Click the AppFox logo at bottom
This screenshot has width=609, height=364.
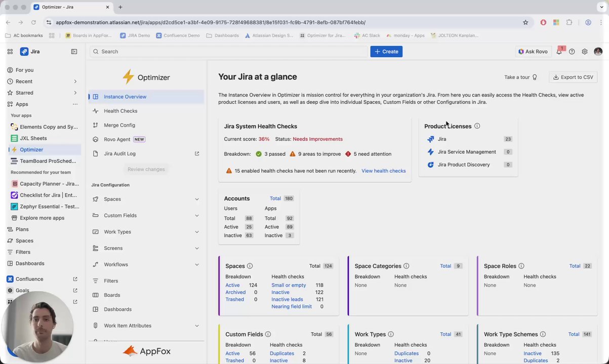[147, 351]
